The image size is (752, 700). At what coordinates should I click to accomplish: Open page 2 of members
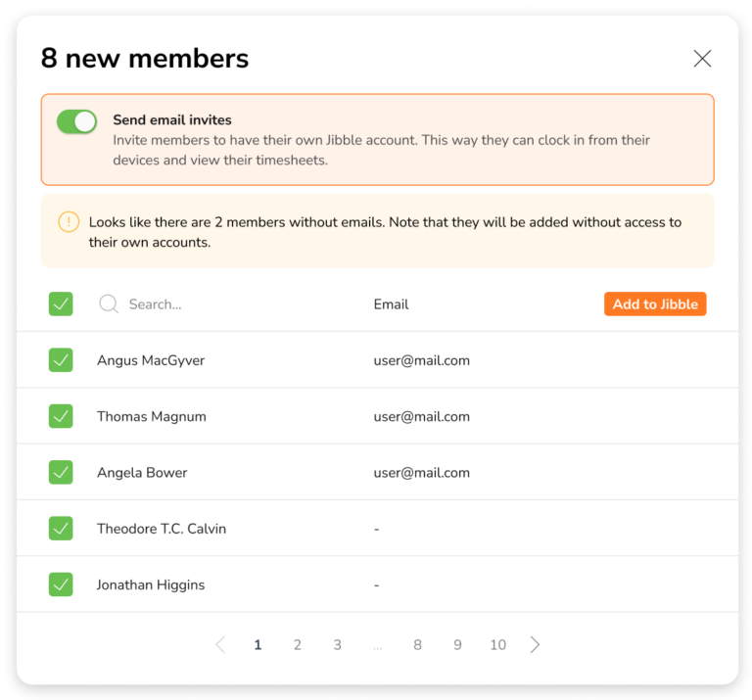point(298,645)
